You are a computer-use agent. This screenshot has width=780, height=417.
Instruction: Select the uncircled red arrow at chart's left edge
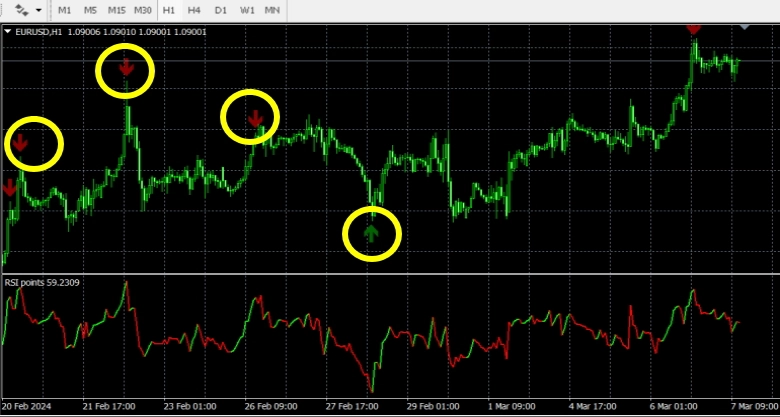pyautogui.click(x=10, y=187)
